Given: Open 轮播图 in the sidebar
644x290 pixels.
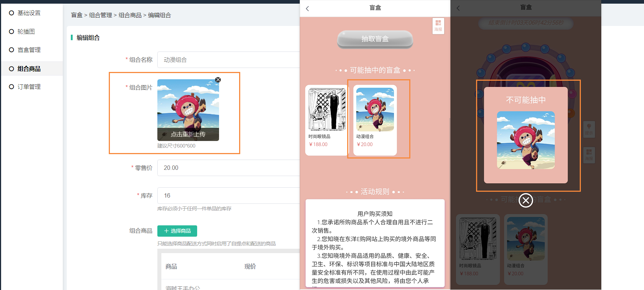Looking at the screenshot, I should click(26, 32).
